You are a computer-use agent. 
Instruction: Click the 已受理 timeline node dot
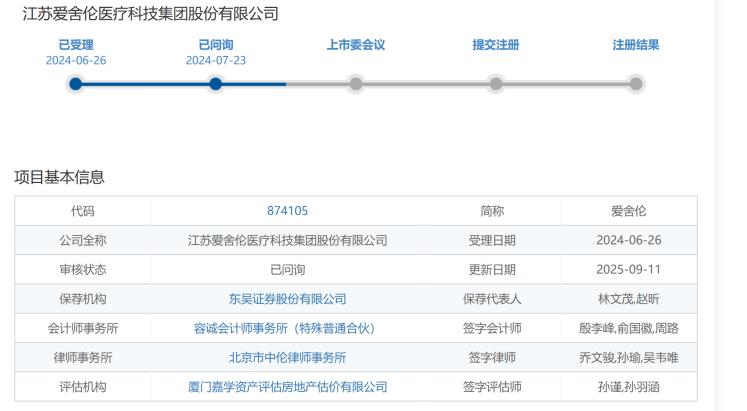coord(75,84)
